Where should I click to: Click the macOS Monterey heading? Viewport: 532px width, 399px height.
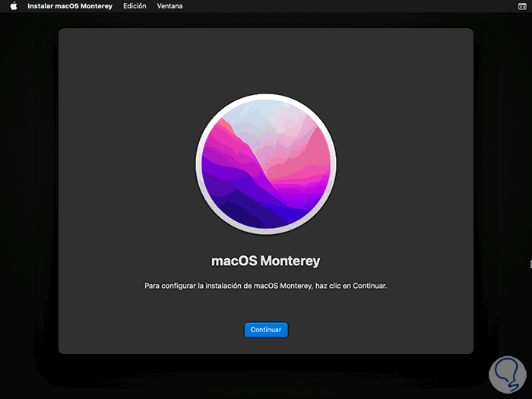[266, 261]
